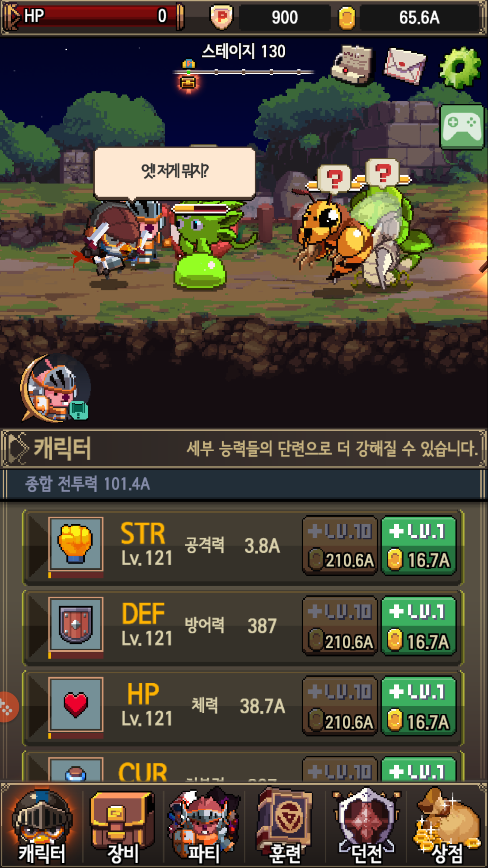
Task: Open the mail envelope icon
Action: point(405,66)
